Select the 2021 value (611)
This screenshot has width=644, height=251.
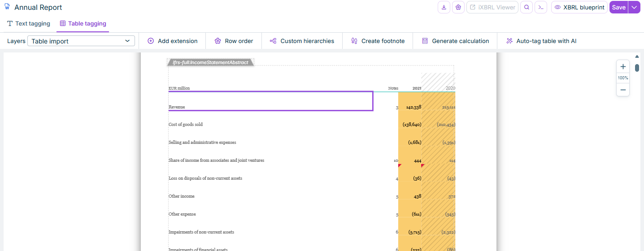[416, 214]
